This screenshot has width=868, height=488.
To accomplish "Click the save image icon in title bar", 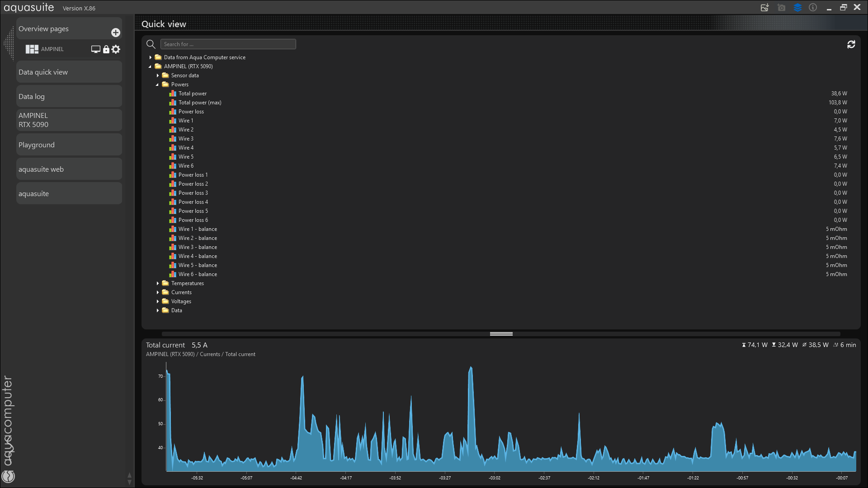I will (x=764, y=8).
